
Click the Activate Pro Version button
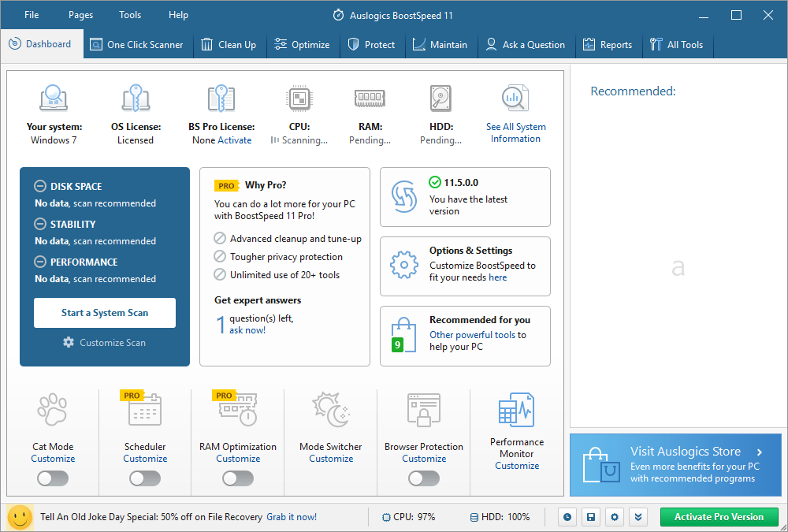[x=719, y=517]
